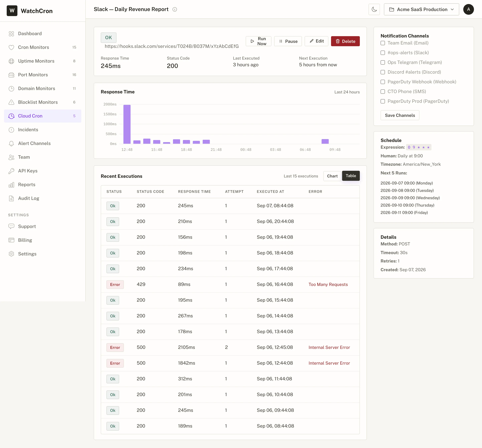
Task: Check Team Email (Email) channel
Action: [383, 43]
